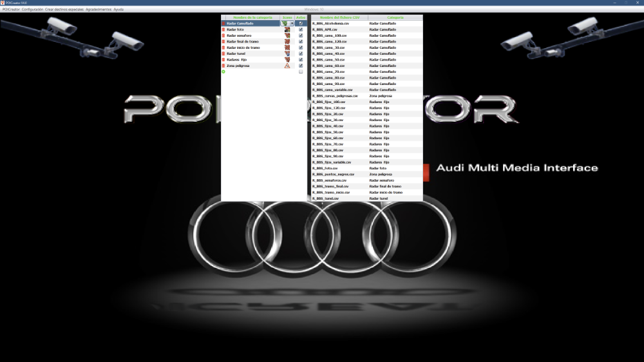Click Categoría header in CSV table
The height and width of the screenshot is (362, 644).
tap(395, 17)
